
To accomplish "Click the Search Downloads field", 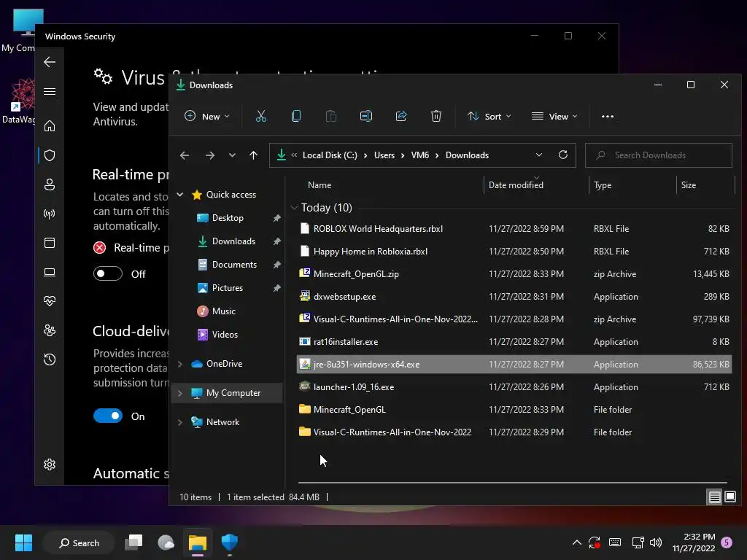I will [659, 155].
